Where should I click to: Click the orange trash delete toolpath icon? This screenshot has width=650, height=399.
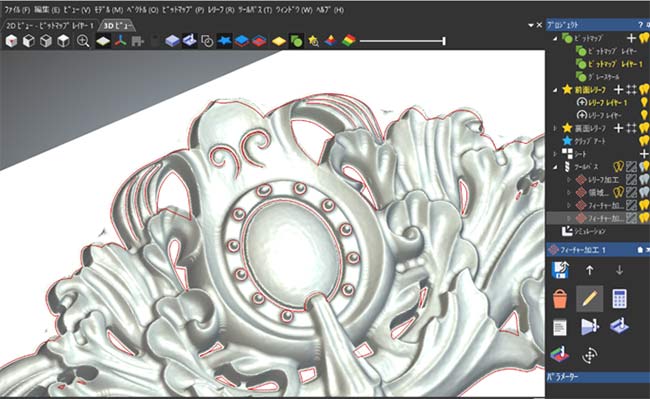[560, 298]
